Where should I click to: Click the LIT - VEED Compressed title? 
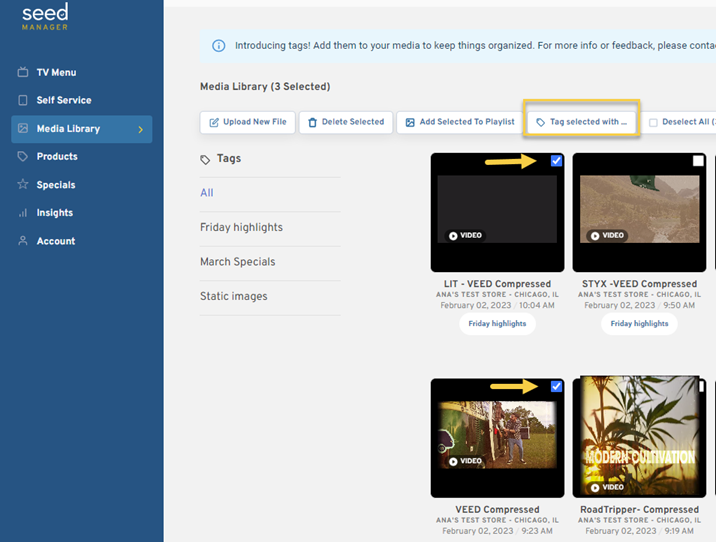(x=497, y=284)
